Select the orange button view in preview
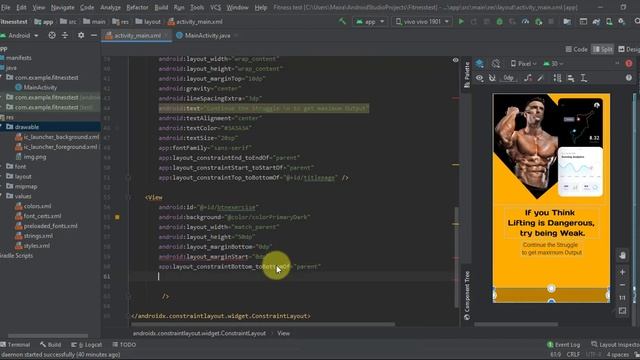Screen dimensions: 640x360 pos(551,295)
